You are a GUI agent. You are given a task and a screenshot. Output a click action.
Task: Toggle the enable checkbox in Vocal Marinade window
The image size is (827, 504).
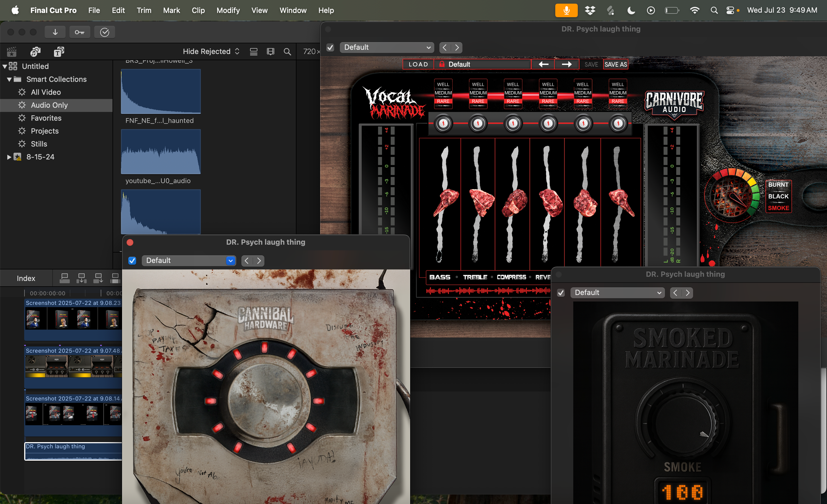point(330,48)
